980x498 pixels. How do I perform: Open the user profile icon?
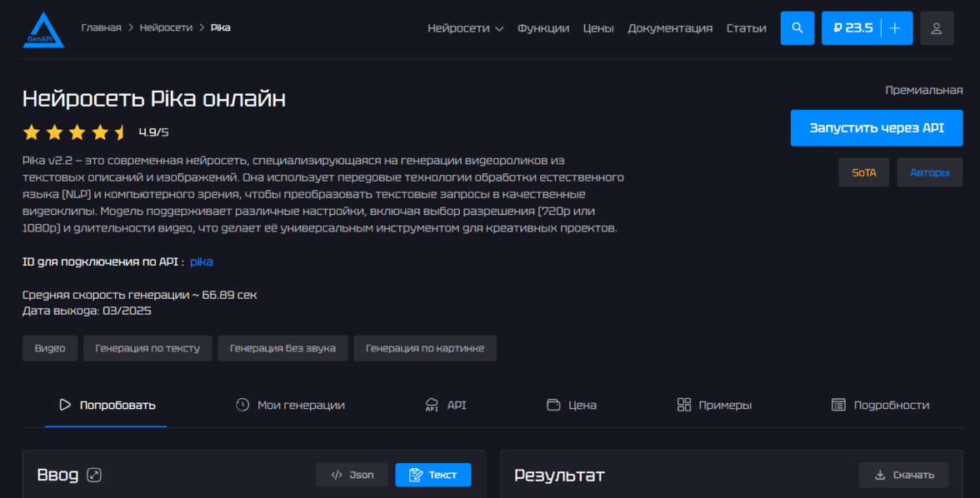click(937, 28)
